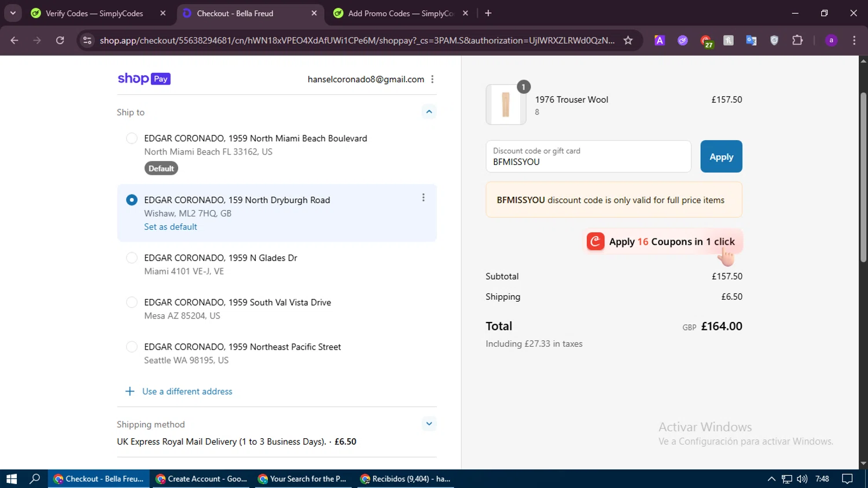Open the tab search dropdown arrow

coord(13,13)
